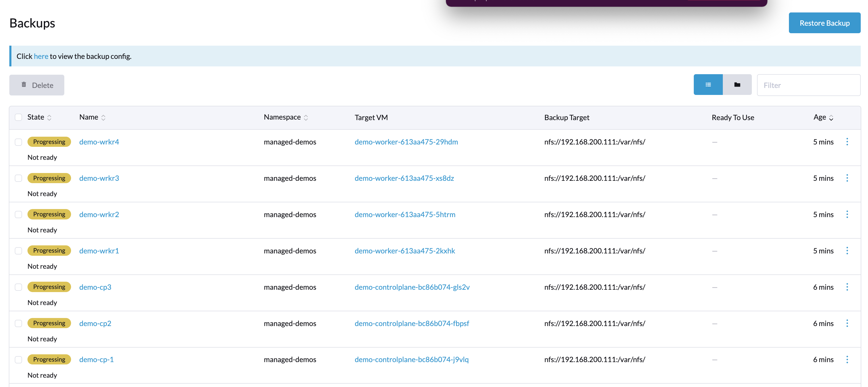868x387 pixels.
Task: Open actions menu for demo-wrkr2 row
Action: tap(847, 215)
